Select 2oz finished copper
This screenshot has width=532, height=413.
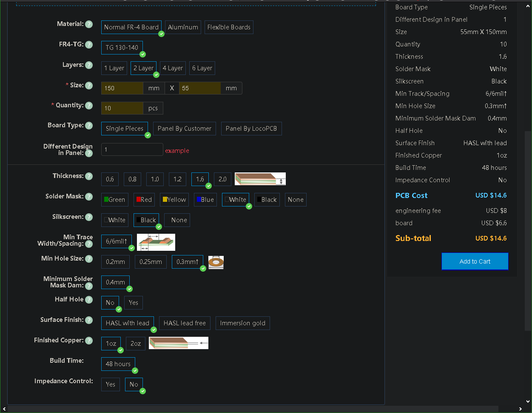point(136,344)
